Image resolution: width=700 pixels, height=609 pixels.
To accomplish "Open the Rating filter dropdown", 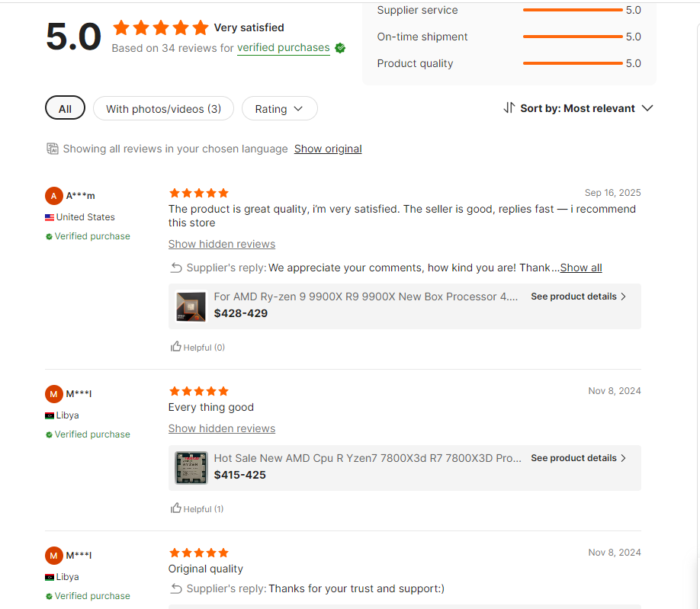I will tap(279, 108).
